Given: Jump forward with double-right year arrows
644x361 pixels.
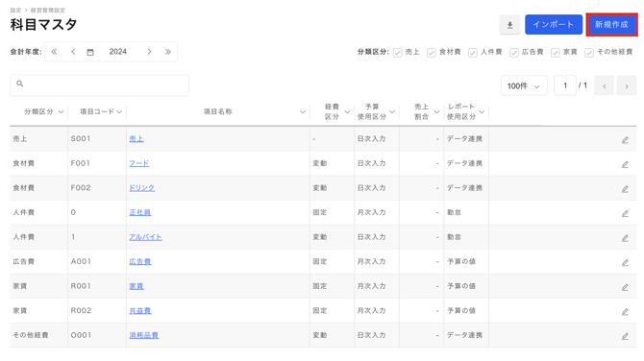Looking at the screenshot, I should (168, 52).
